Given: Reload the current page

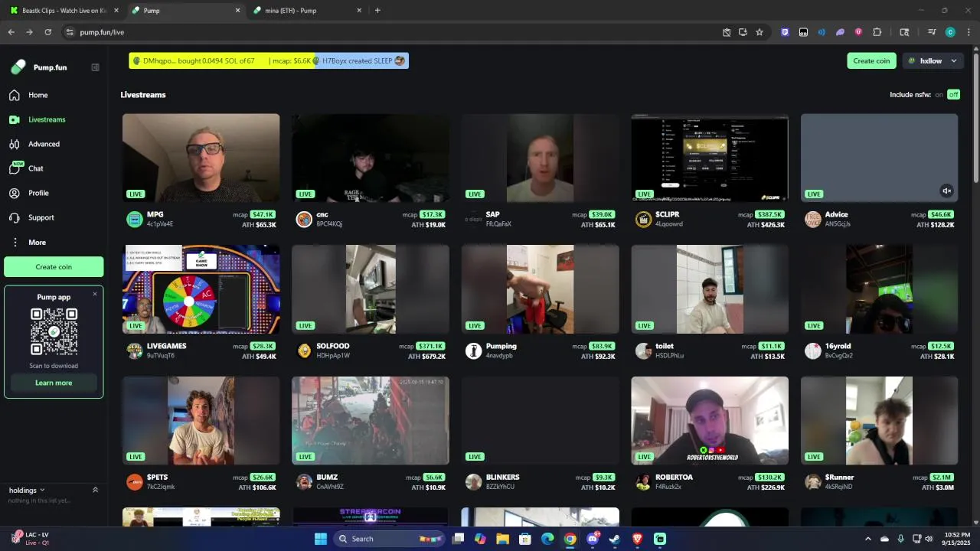Looking at the screenshot, I should [47, 32].
